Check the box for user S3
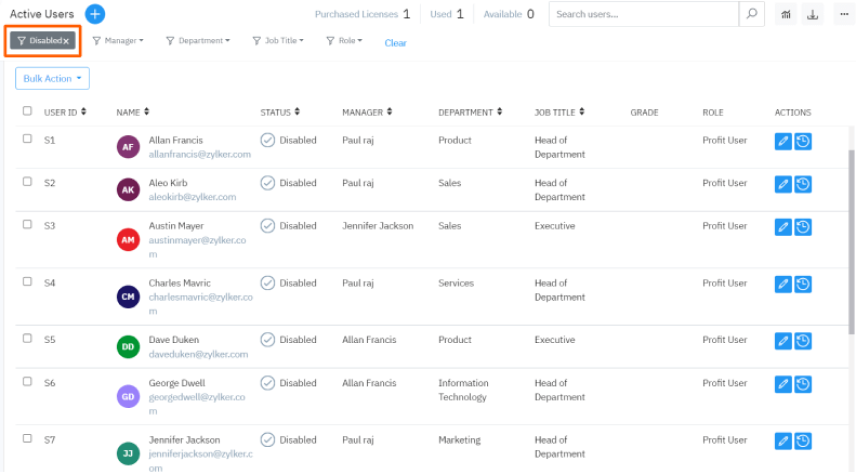Viewport: 856px width, 472px height. tap(27, 224)
